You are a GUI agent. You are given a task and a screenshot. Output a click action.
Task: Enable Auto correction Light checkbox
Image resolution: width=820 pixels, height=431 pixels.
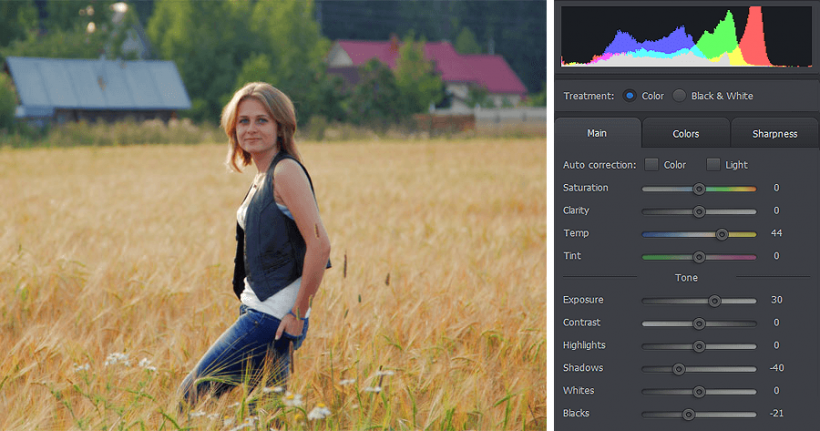[x=713, y=164]
